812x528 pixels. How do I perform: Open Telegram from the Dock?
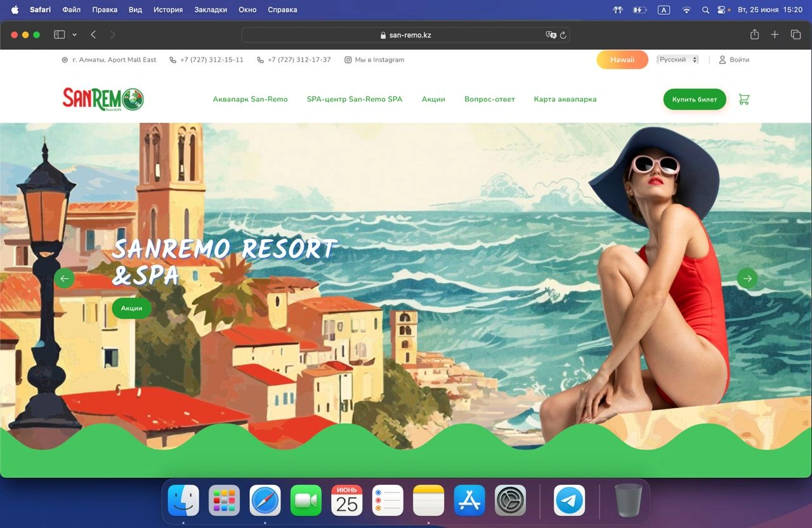coord(570,501)
